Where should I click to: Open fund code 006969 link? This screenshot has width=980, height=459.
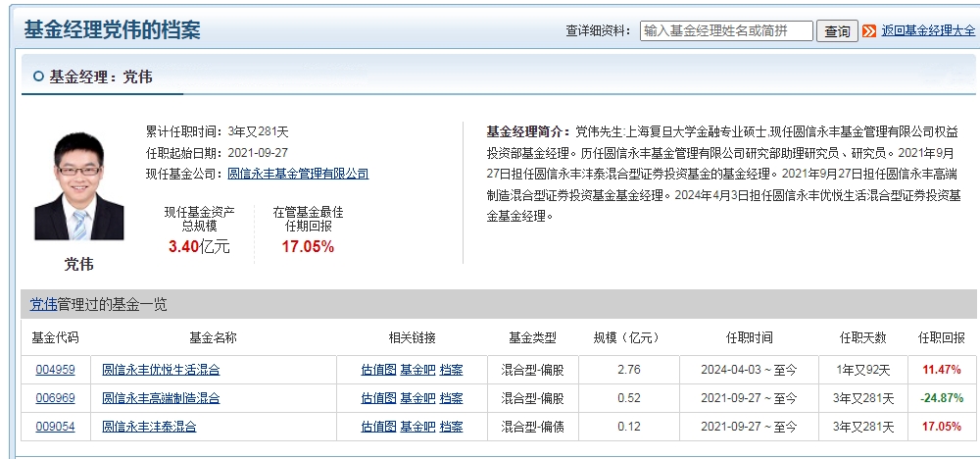(x=55, y=398)
